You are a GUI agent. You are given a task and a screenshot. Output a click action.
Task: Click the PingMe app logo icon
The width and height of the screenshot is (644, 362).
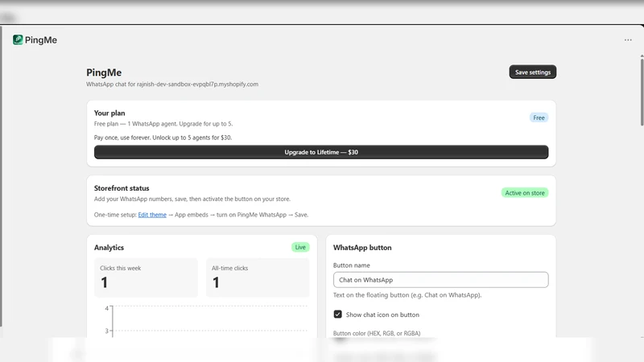[18, 39]
